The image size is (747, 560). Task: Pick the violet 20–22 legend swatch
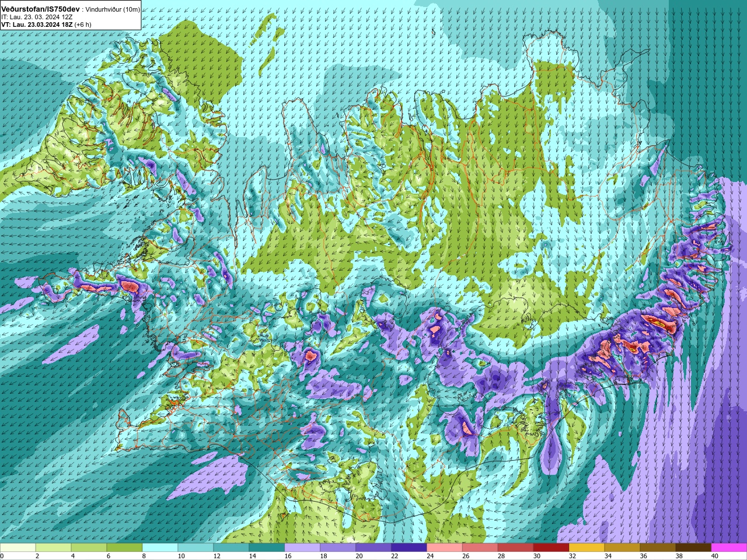[373, 548]
